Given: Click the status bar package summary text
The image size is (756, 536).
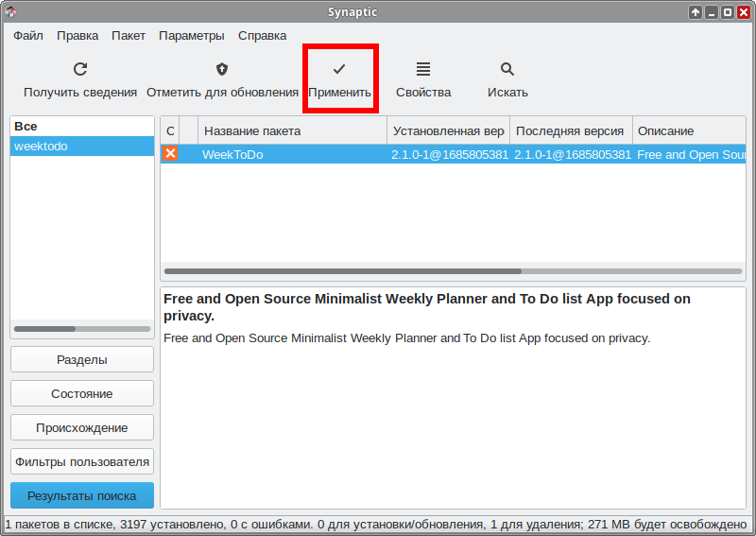Looking at the screenshot, I should [x=376, y=524].
